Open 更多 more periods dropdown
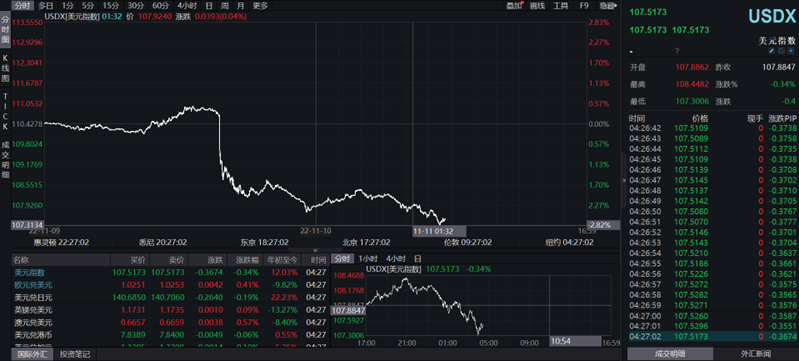Screen dimensions: 799x361 coord(260,6)
